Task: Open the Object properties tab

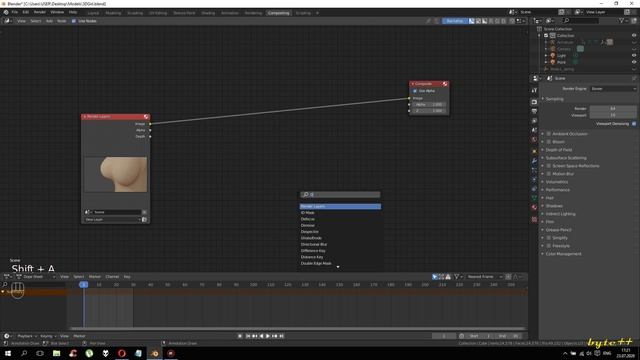Action: point(534,151)
